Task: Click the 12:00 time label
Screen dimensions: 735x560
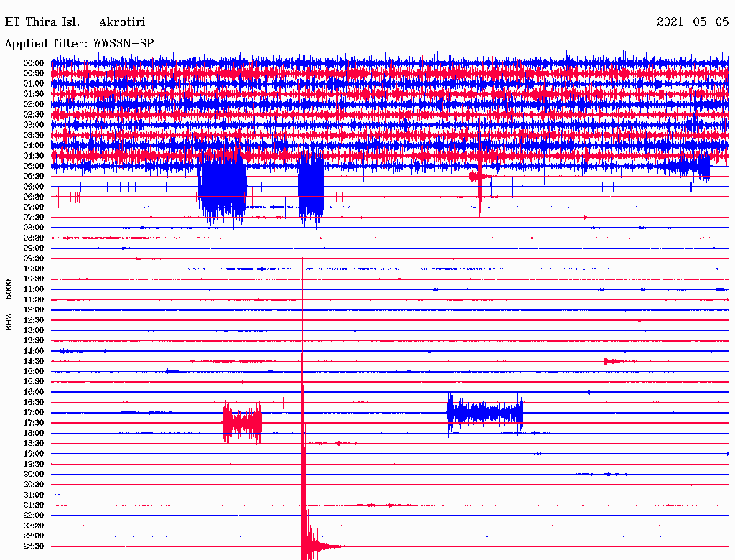Action: click(34, 310)
